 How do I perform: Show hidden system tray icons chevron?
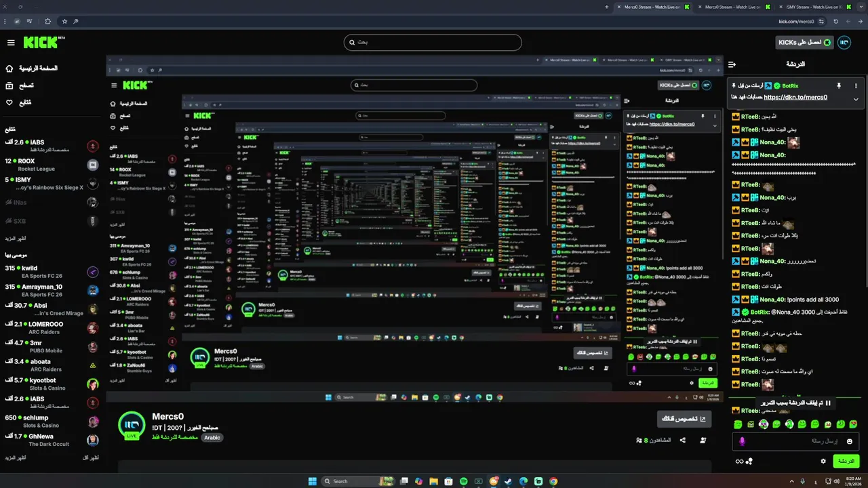(x=791, y=481)
